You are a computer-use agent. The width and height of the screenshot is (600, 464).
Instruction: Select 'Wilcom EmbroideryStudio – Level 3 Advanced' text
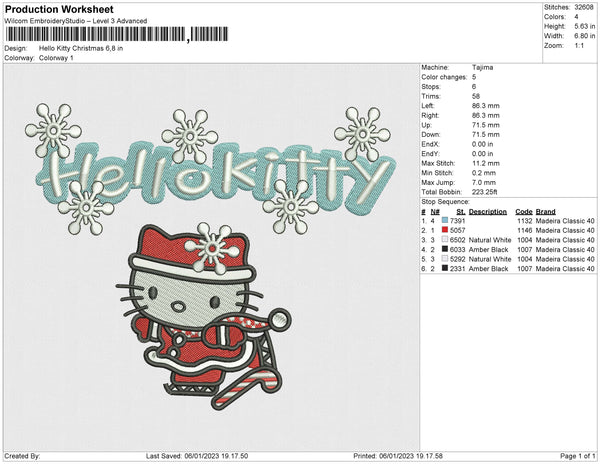coord(76,21)
